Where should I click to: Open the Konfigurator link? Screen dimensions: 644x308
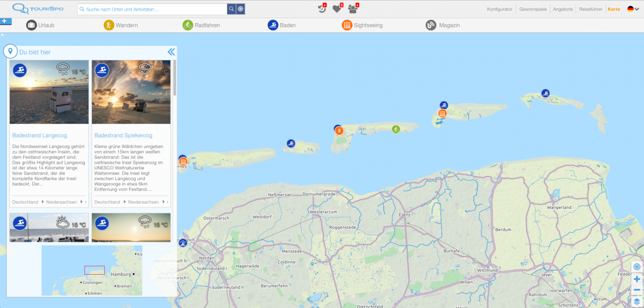click(500, 9)
